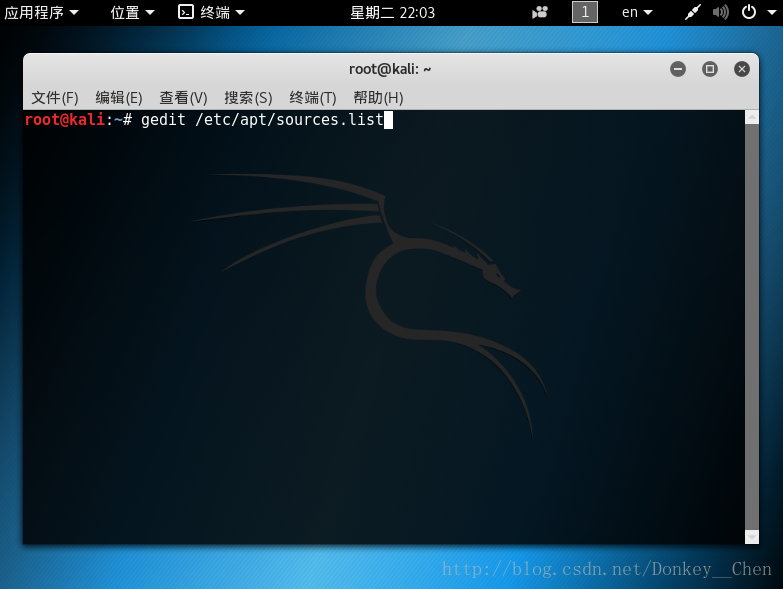
Task: Click the root@kali: ~ window title
Action: (390, 69)
